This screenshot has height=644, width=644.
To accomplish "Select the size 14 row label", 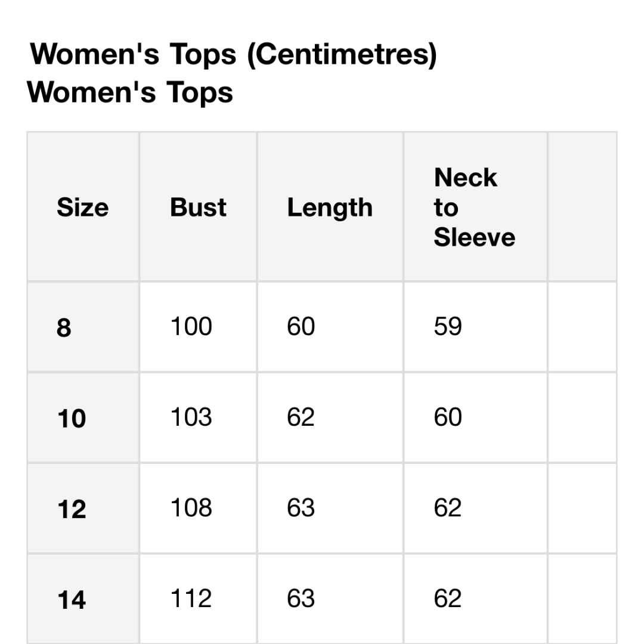I will pyautogui.click(x=72, y=600).
